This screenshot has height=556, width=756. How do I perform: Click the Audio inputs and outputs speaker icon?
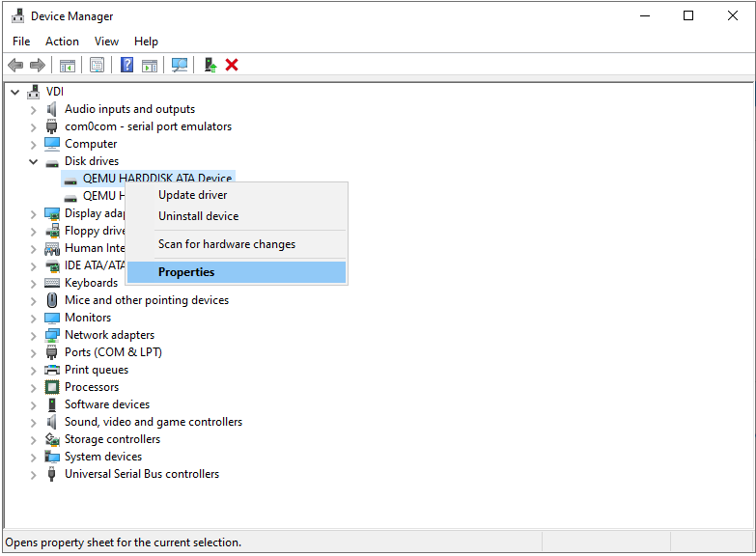coord(51,109)
